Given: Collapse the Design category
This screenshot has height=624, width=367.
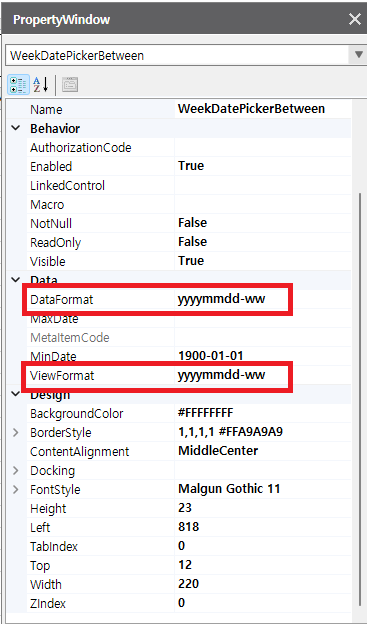Looking at the screenshot, I should (16, 394).
